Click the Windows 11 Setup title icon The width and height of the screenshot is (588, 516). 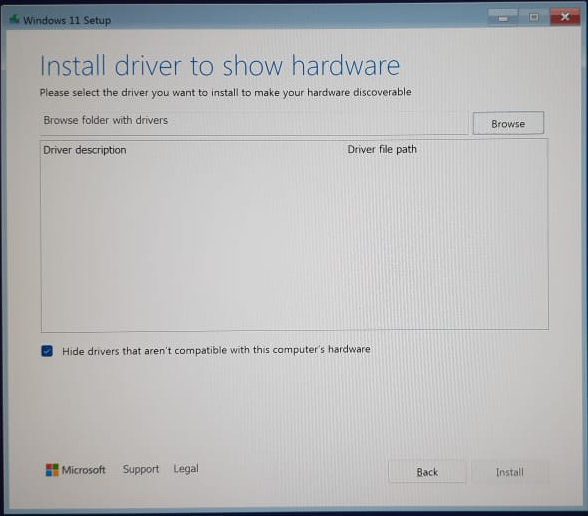click(x=14, y=19)
